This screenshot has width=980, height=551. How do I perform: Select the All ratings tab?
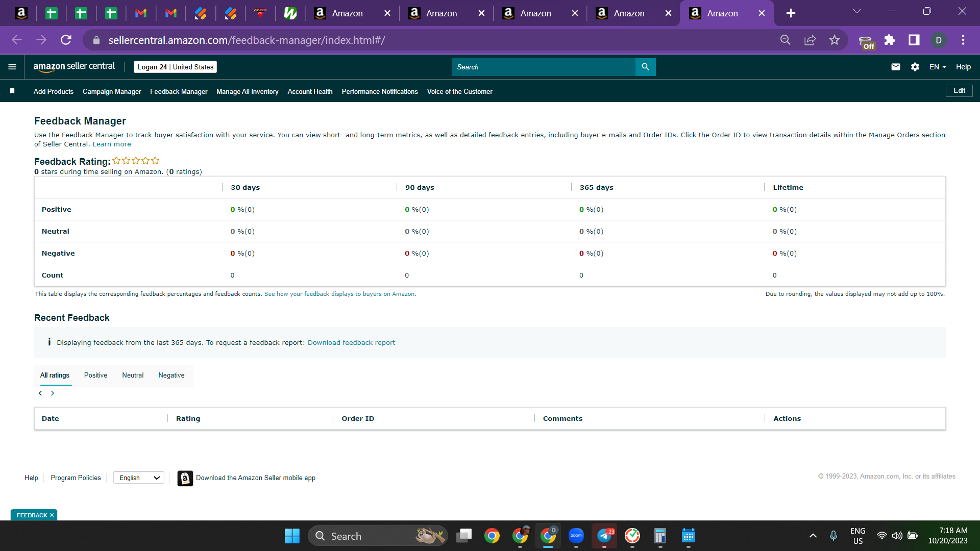coord(55,375)
